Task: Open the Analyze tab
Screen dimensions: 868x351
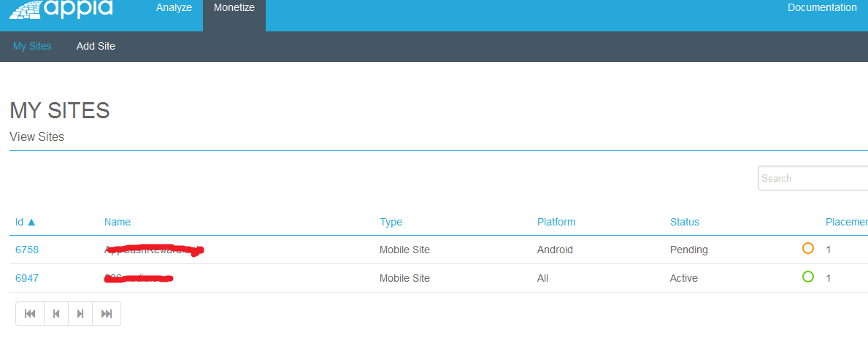Action: (x=174, y=8)
